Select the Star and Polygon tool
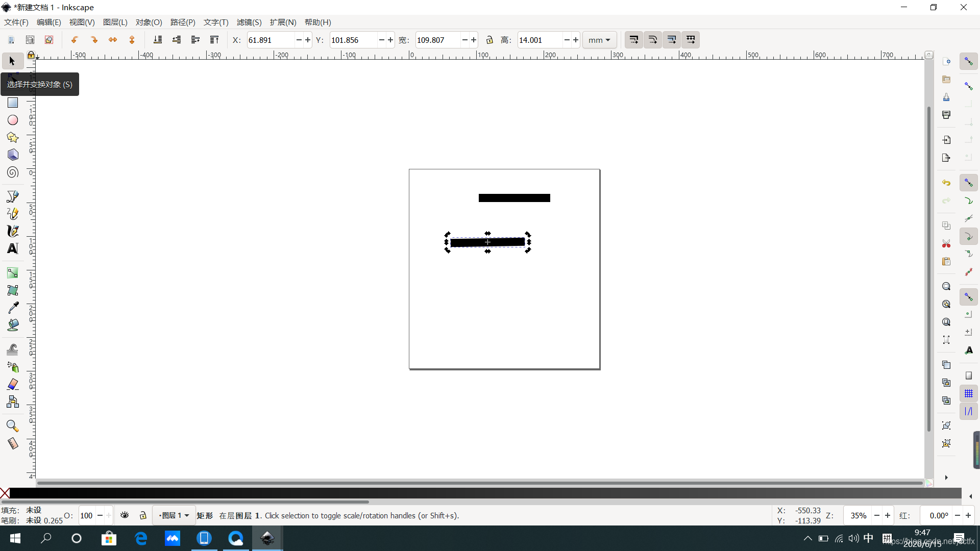 (x=13, y=137)
